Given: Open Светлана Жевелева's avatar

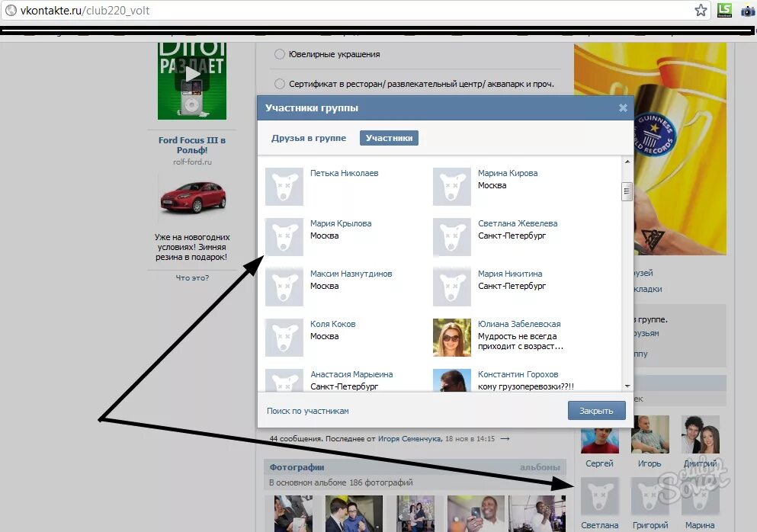Looking at the screenshot, I should click(452, 236).
